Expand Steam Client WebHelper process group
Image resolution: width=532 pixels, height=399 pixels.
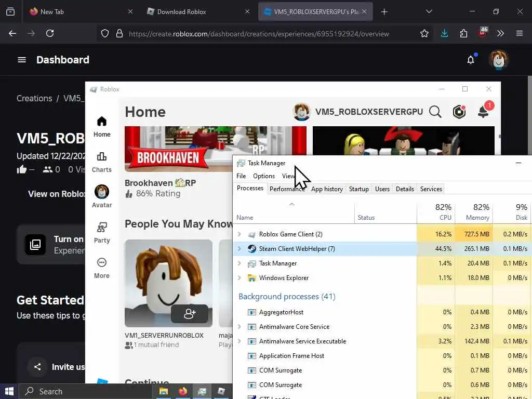point(239,249)
